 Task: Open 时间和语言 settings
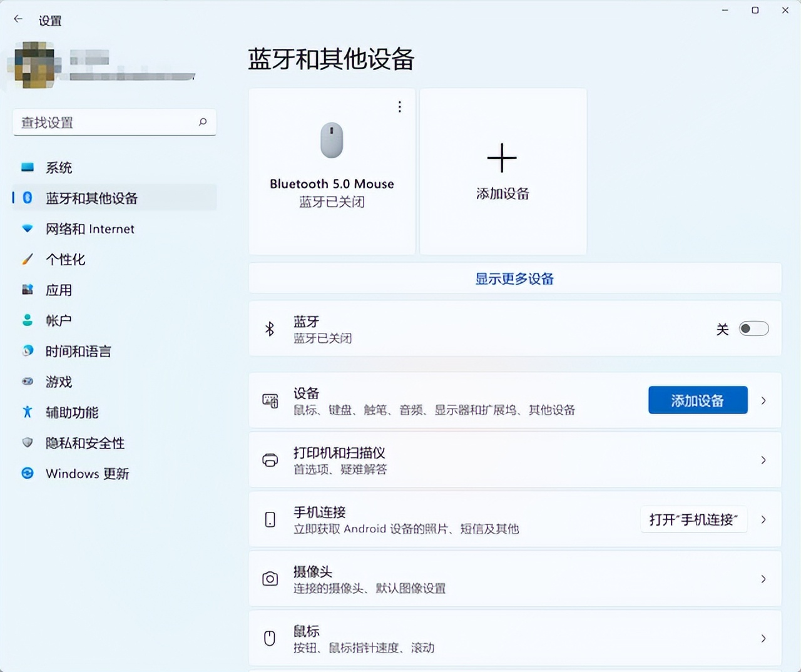[x=78, y=351]
